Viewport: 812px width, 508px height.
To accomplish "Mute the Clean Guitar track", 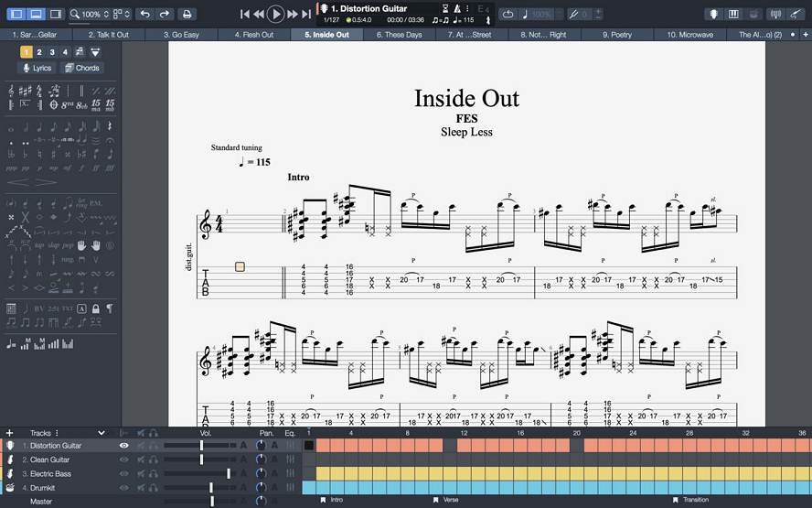I will (141, 459).
